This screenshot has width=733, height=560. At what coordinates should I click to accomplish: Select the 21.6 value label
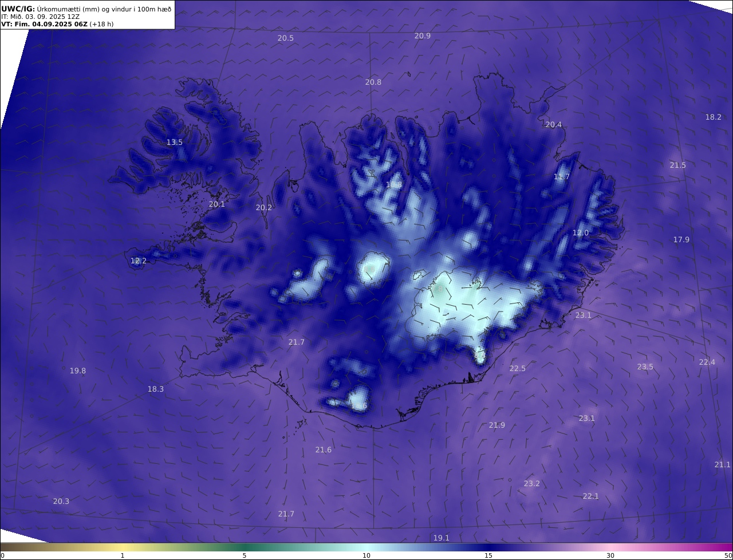tap(324, 450)
